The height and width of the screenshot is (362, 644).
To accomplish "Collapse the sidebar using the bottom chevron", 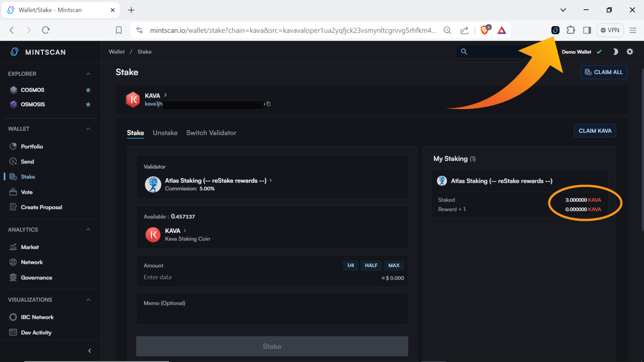I will tap(89, 351).
